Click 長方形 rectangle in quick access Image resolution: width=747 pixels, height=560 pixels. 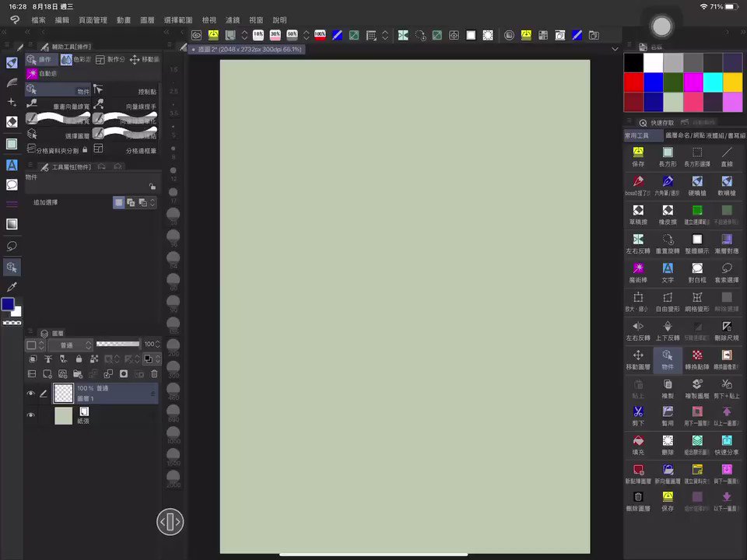tap(668, 156)
